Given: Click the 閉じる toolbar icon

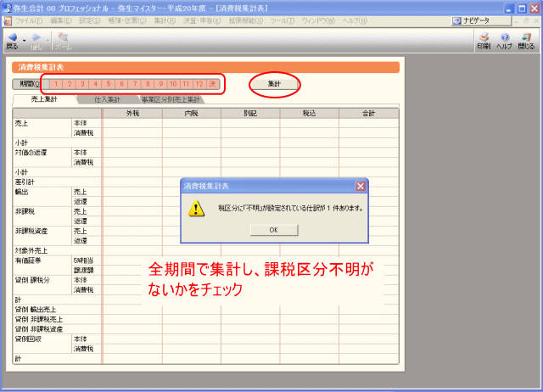Looking at the screenshot, I should point(526,37).
